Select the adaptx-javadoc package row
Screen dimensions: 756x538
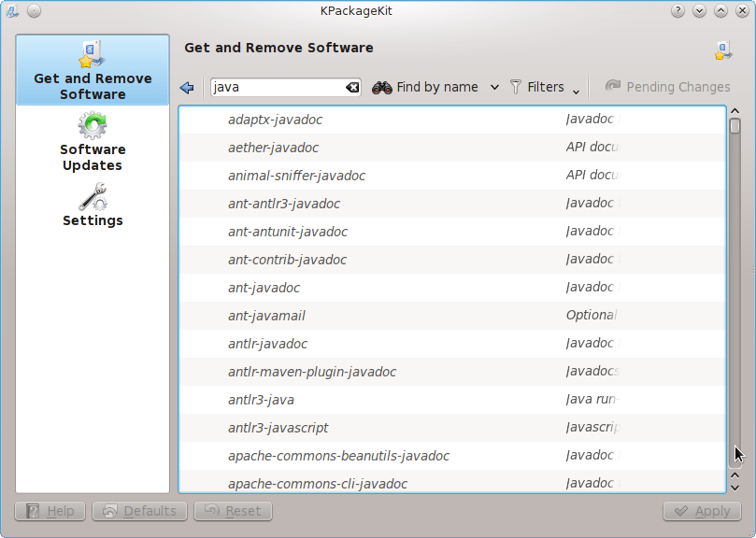click(x=452, y=120)
